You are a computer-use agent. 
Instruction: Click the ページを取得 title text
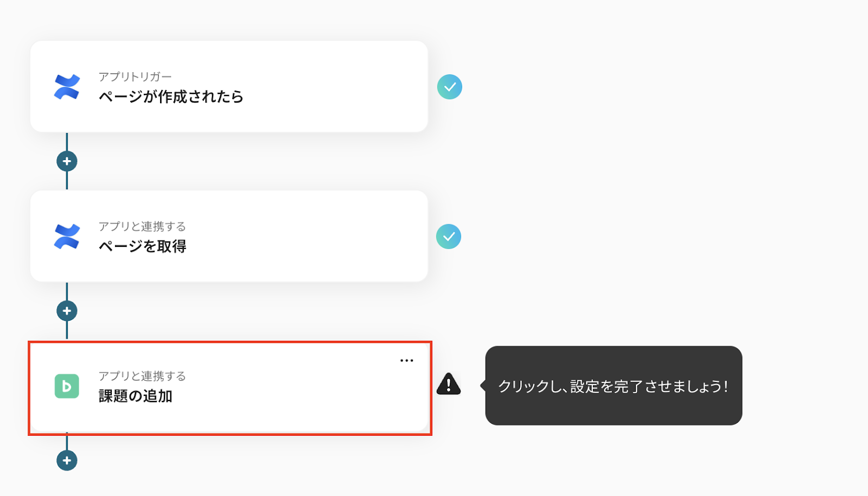click(x=143, y=246)
